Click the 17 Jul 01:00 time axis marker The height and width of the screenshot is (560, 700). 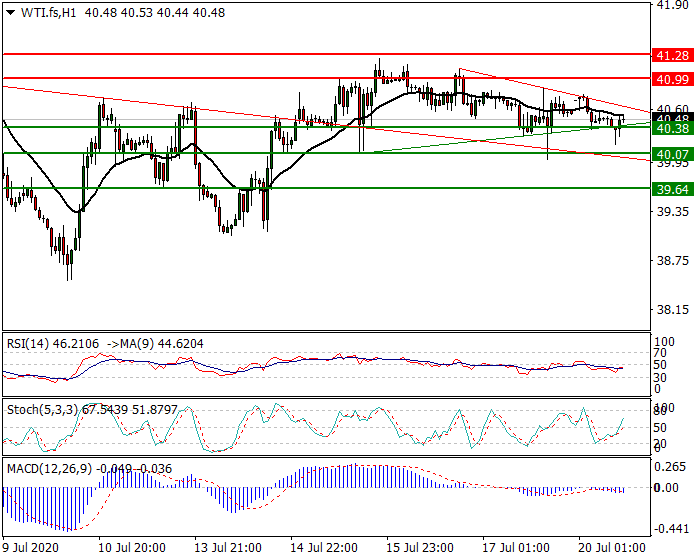pyautogui.click(x=516, y=547)
